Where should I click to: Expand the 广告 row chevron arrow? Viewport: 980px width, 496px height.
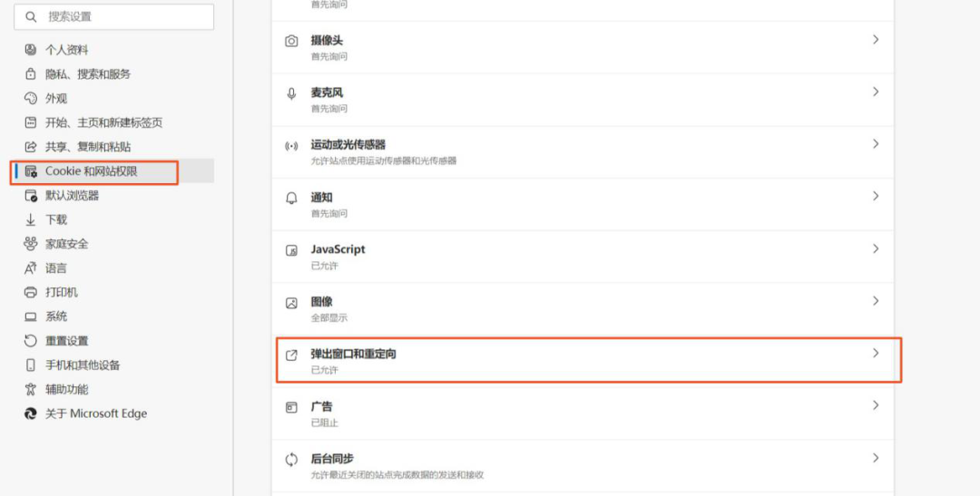876,405
